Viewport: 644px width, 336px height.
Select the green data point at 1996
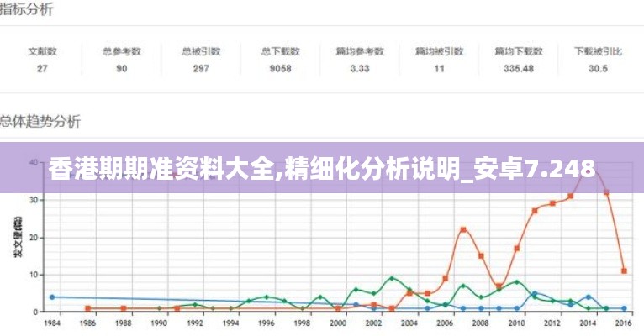267,297
